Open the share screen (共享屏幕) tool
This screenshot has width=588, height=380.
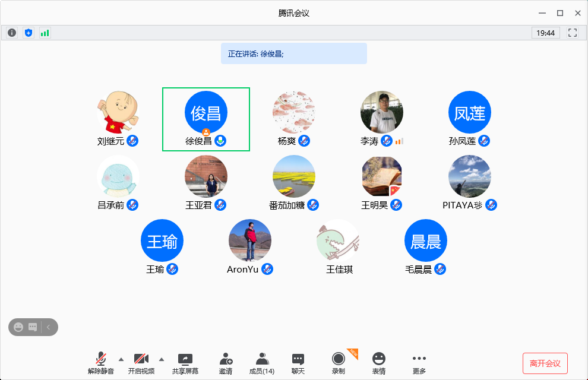tap(185, 363)
